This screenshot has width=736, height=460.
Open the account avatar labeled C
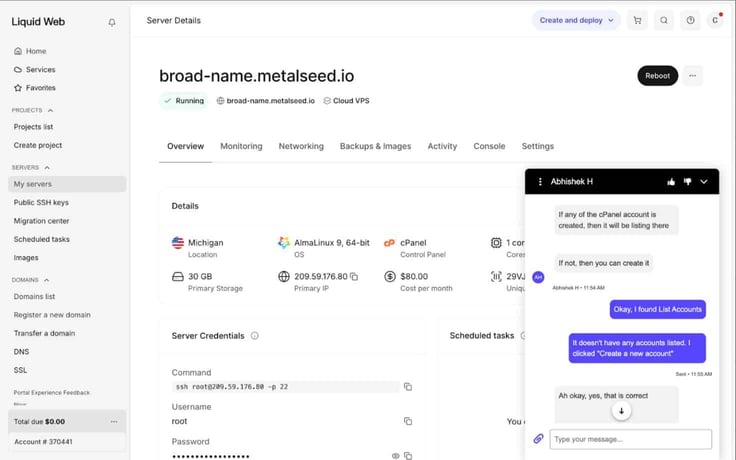pyautogui.click(x=715, y=20)
